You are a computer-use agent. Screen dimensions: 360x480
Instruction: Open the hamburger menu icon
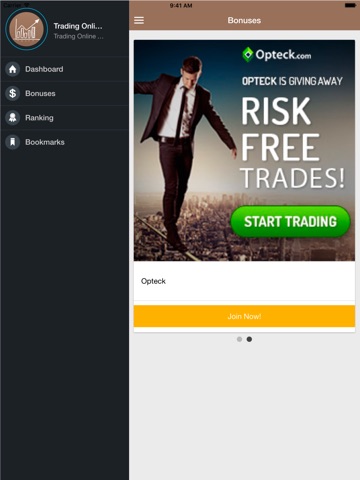pos(139,20)
